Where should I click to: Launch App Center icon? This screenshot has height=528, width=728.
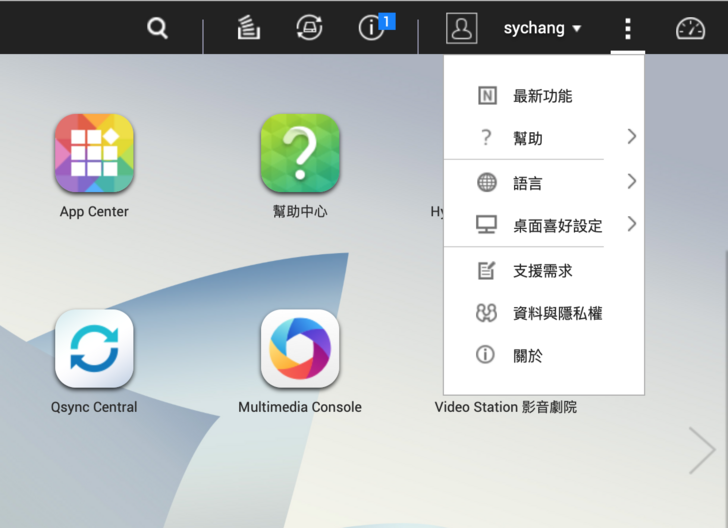pos(94,153)
